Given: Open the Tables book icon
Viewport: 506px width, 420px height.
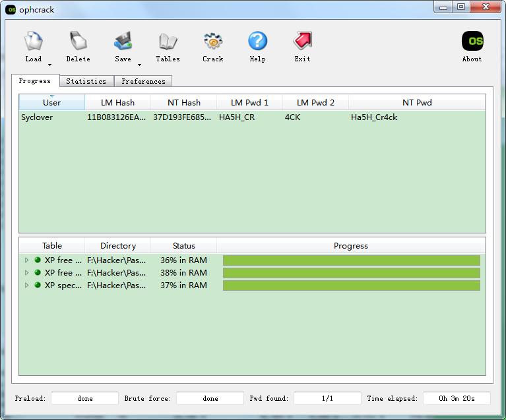Looking at the screenshot, I should click(x=168, y=42).
